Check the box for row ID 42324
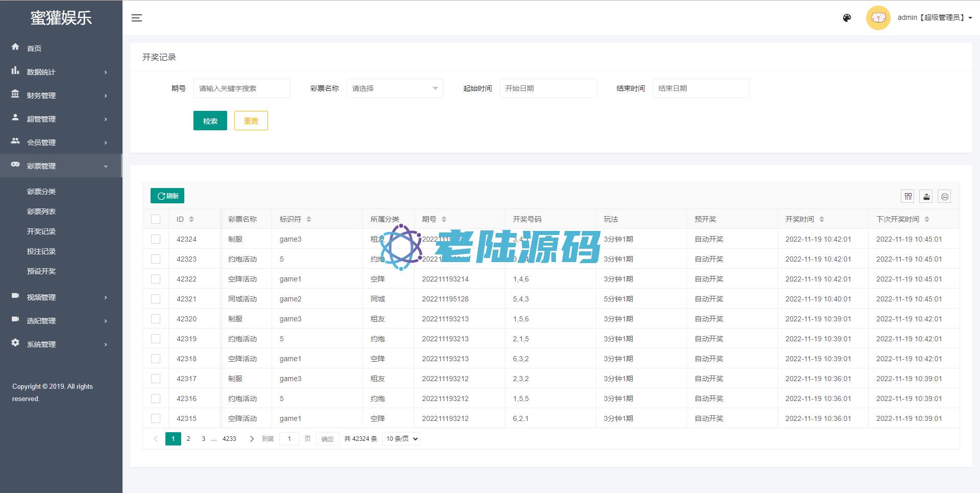980x493 pixels. [x=156, y=239]
